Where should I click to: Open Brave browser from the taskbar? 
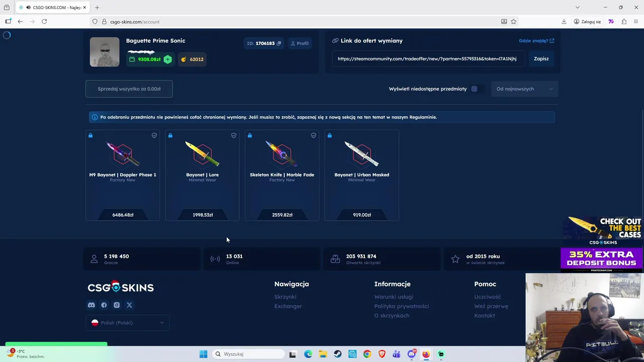[382, 354]
